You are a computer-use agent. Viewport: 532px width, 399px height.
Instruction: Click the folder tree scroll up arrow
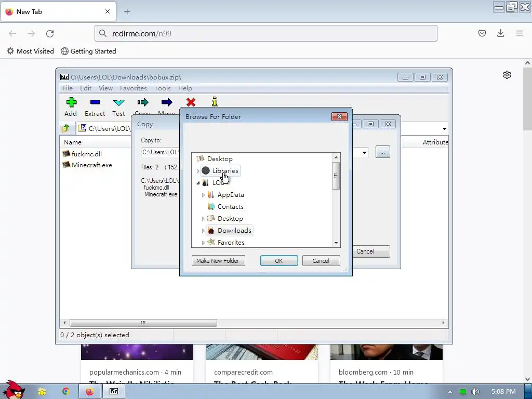point(336,157)
